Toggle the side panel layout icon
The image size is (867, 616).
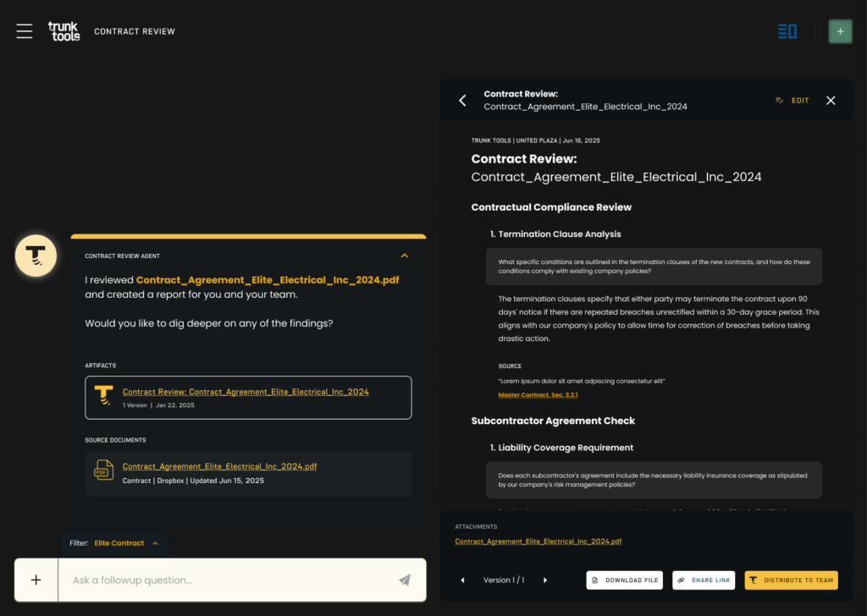(x=787, y=31)
